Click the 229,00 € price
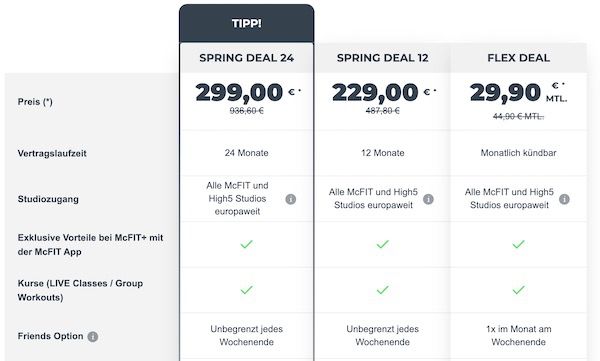The height and width of the screenshot is (361, 600). click(x=384, y=93)
